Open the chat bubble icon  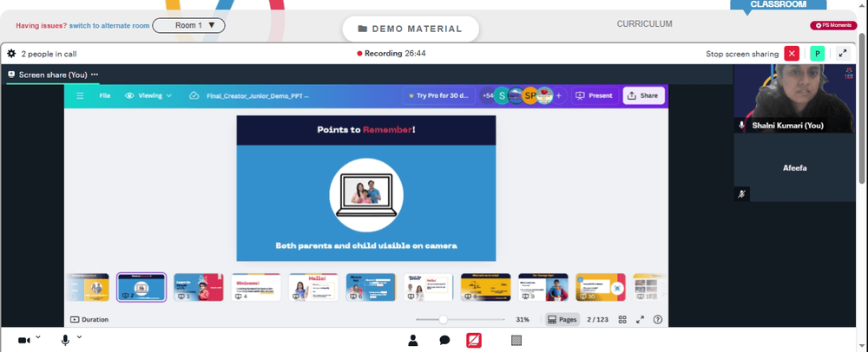click(x=444, y=341)
